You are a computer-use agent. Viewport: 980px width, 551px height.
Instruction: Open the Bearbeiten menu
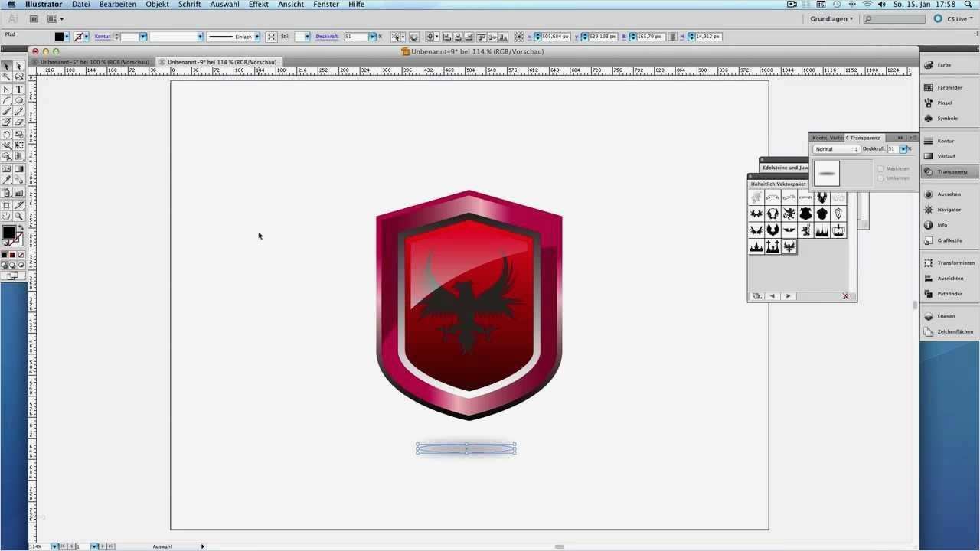point(118,5)
